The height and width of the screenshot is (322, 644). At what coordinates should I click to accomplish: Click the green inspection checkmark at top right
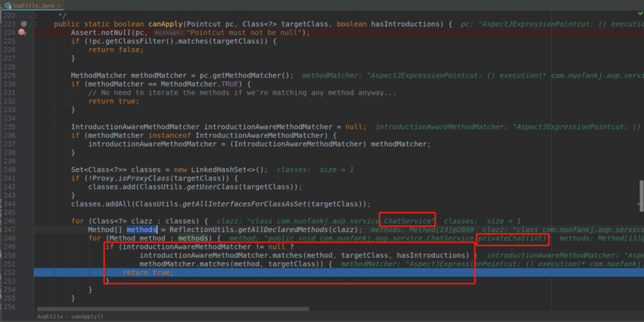pos(640,14)
